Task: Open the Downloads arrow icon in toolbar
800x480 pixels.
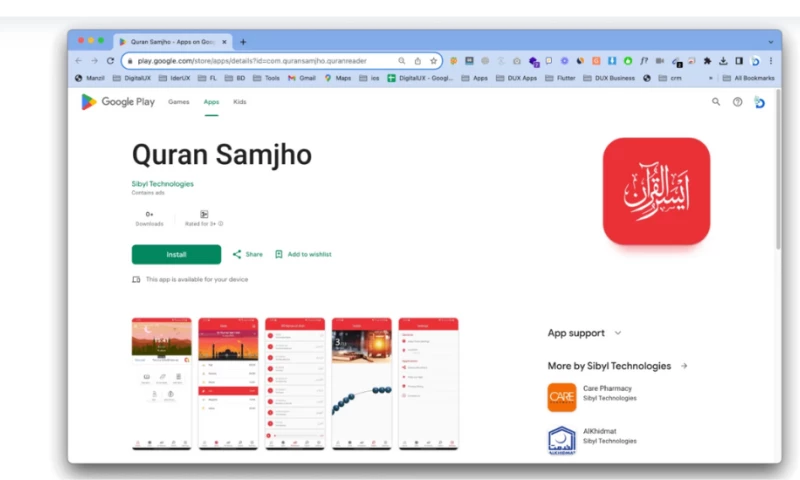Action: [x=723, y=61]
